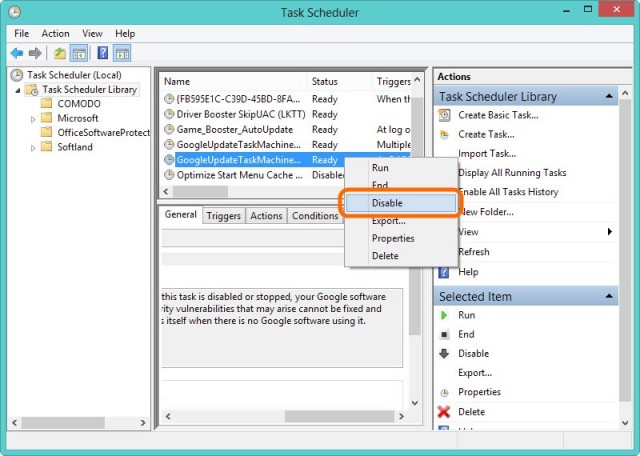Click the red X Delete icon
640x456 pixels.
point(444,412)
